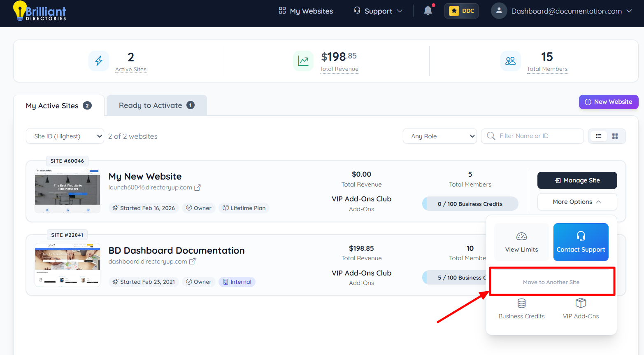Image resolution: width=644 pixels, height=355 pixels.
Task: Select Move to Another Site option
Action: tap(551, 282)
